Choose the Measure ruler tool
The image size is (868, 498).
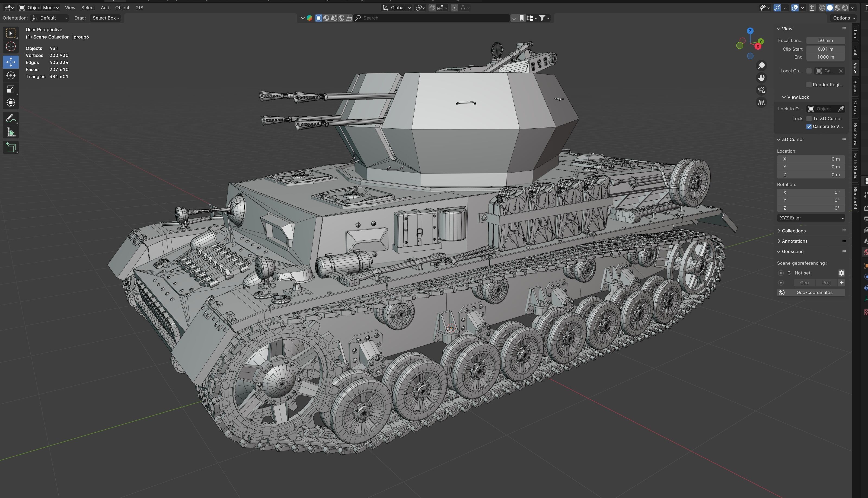(11, 132)
